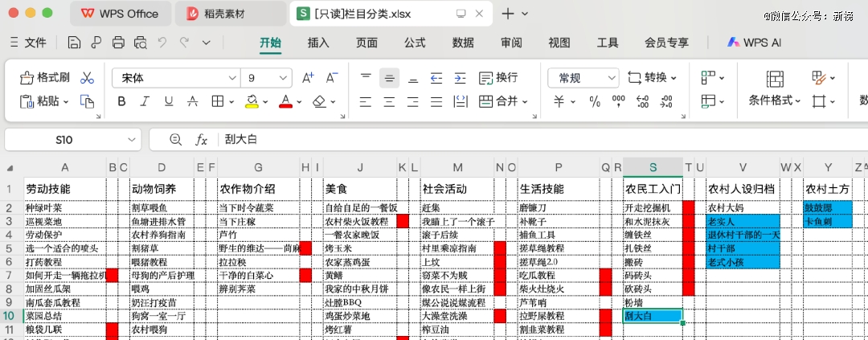Add new tab with plus icon

pos(507,14)
